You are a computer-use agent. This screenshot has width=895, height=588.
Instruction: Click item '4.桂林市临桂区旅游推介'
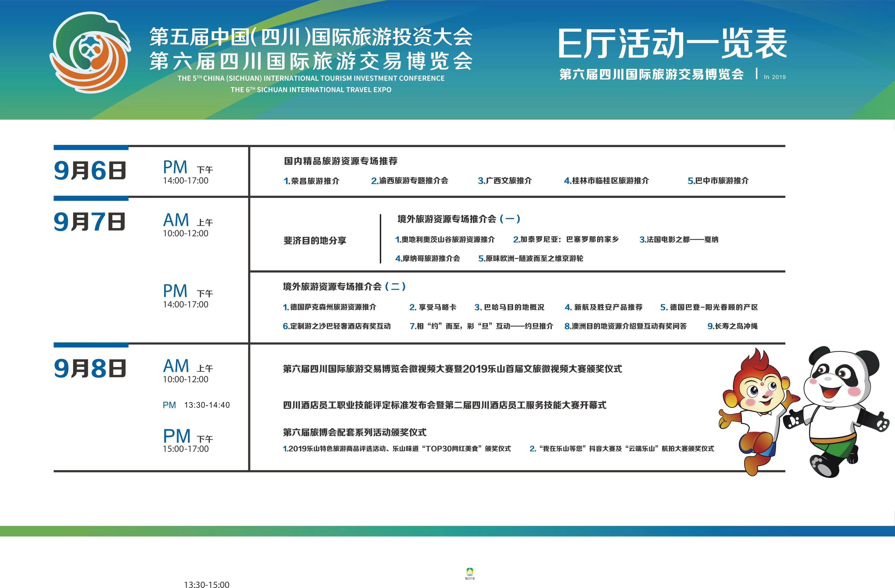tap(606, 181)
